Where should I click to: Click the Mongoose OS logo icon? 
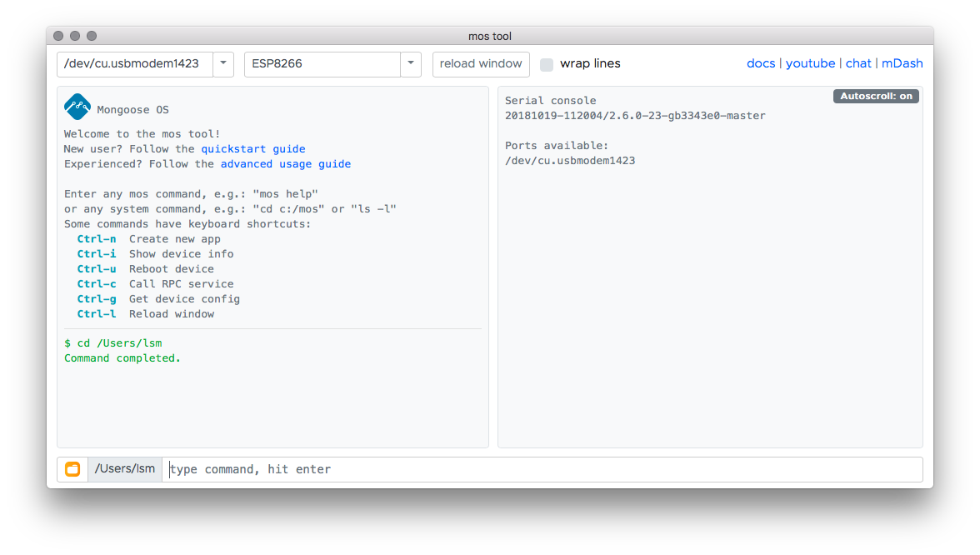point(77,107)
